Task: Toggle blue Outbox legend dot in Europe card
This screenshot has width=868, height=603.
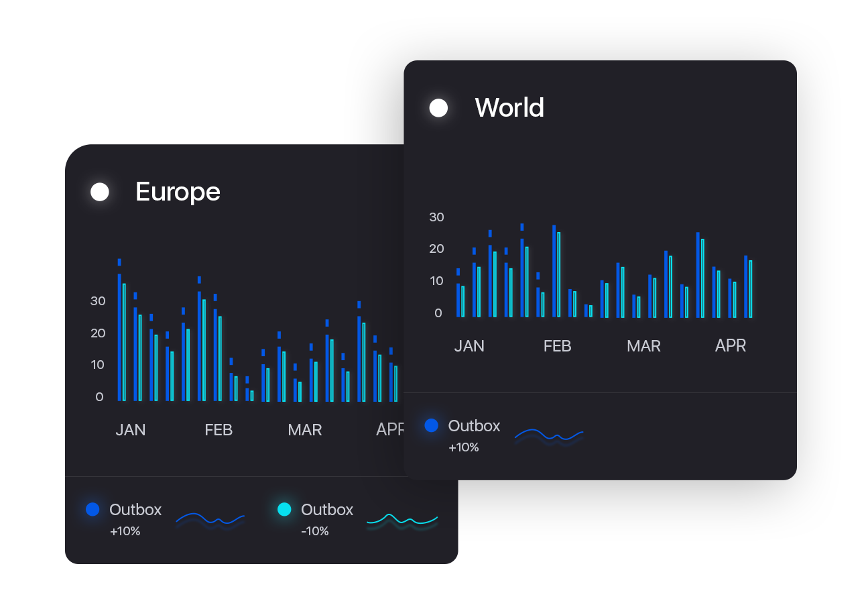Action: tap(92, 510)
